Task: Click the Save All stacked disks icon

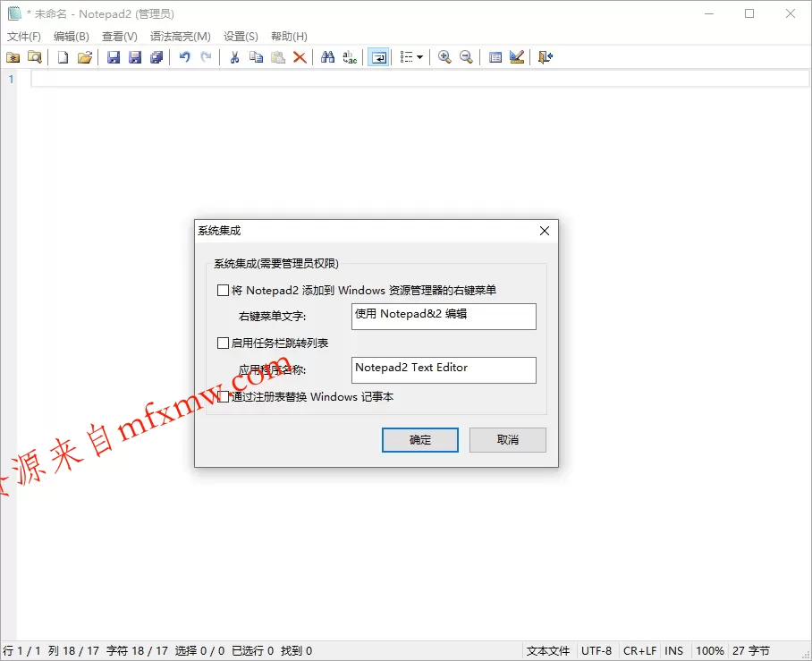Action: pos(156,57)
